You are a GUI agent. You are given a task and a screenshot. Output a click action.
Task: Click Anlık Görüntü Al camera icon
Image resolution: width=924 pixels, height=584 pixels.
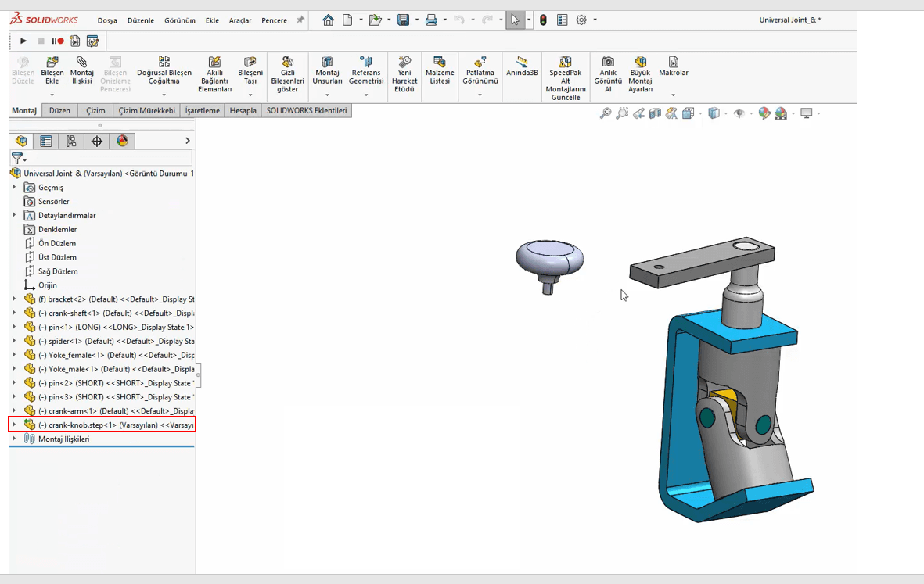608,62
